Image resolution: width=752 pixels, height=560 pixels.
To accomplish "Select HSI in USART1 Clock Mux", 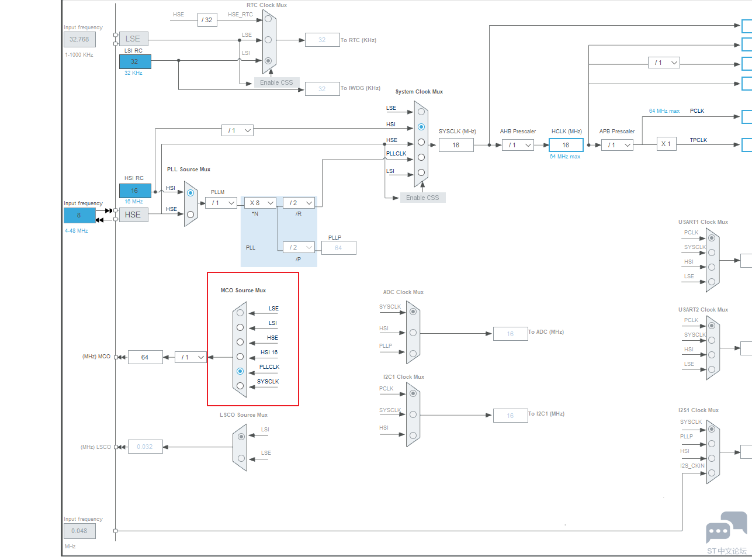I will [x=712, y=267].
